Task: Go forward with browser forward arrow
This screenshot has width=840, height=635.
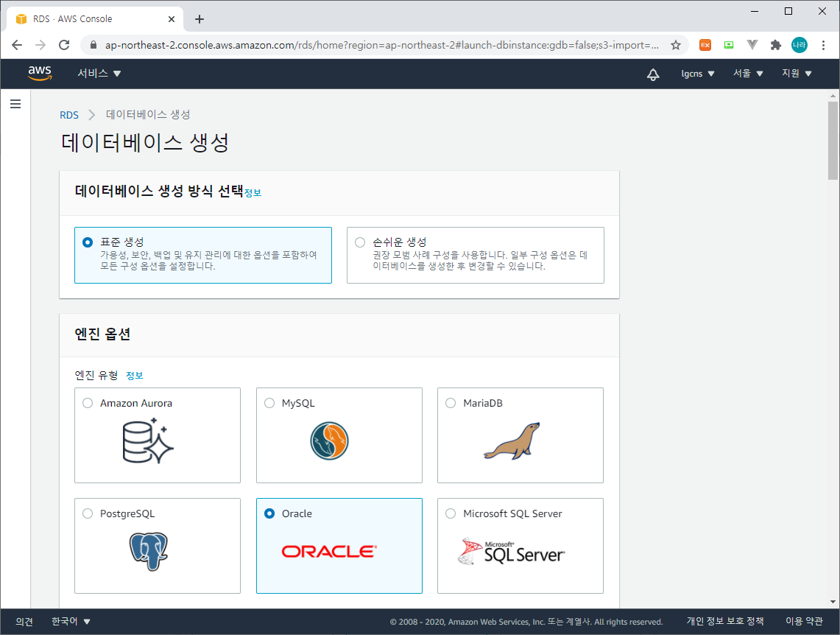Action: coord(40,45)
